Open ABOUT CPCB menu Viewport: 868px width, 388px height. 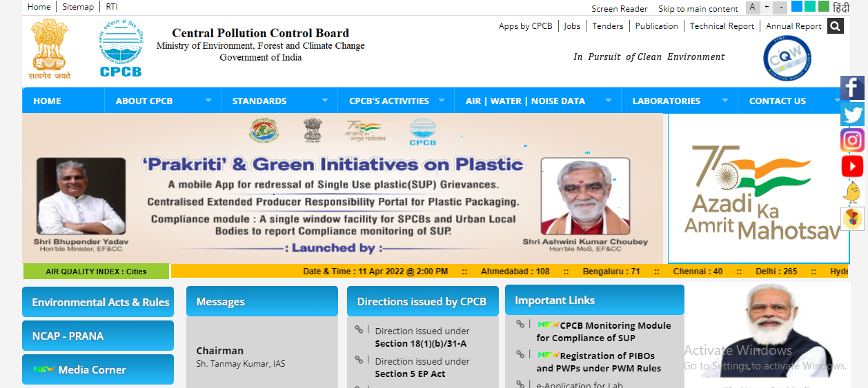(x=144, y=101)
